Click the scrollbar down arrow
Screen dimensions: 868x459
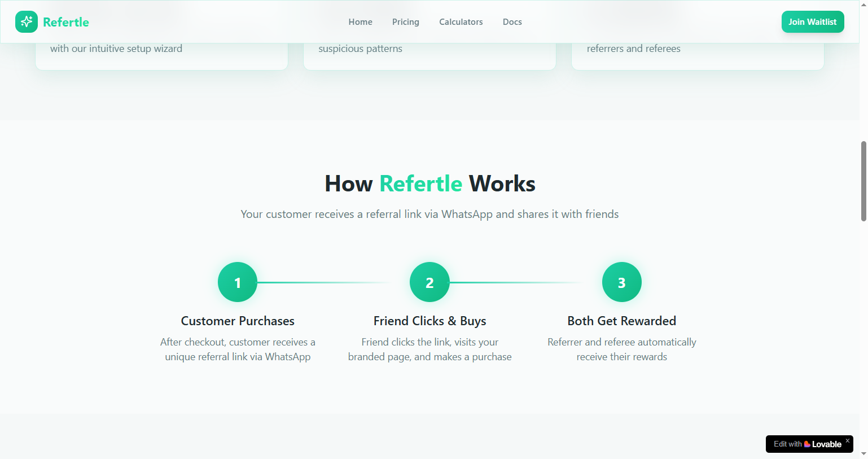pos(863,454)
